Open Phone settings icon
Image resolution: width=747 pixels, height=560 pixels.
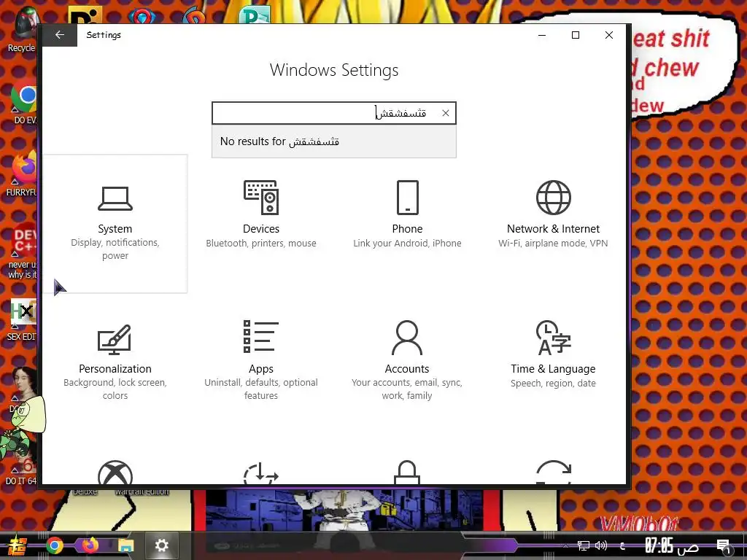coord(407,197)
